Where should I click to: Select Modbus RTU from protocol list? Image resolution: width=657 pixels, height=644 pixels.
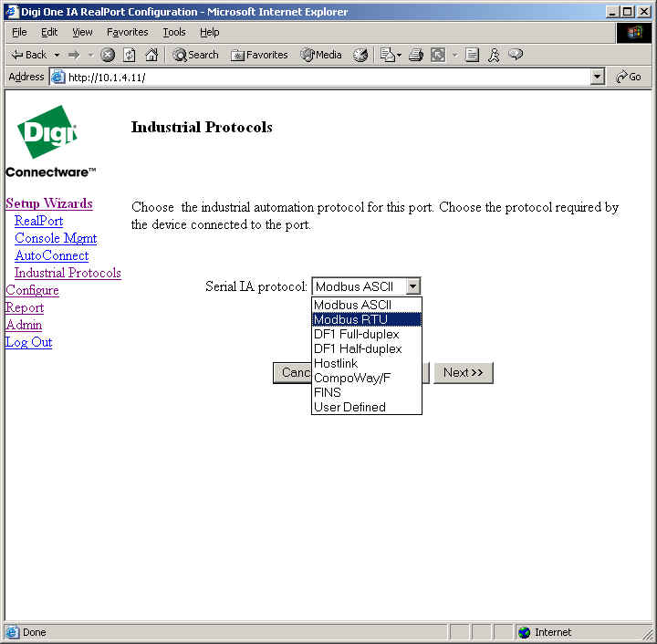[x=366, y=319]
